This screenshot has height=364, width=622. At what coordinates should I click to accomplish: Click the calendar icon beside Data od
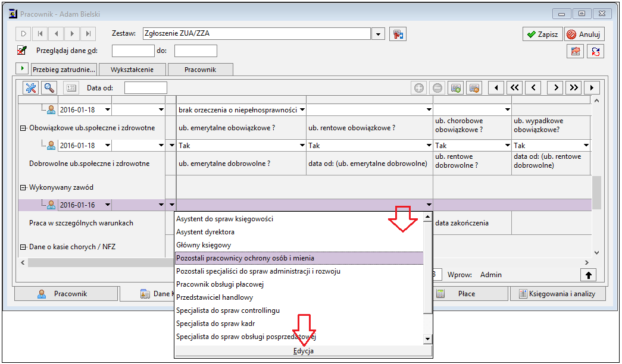point(71,87)
